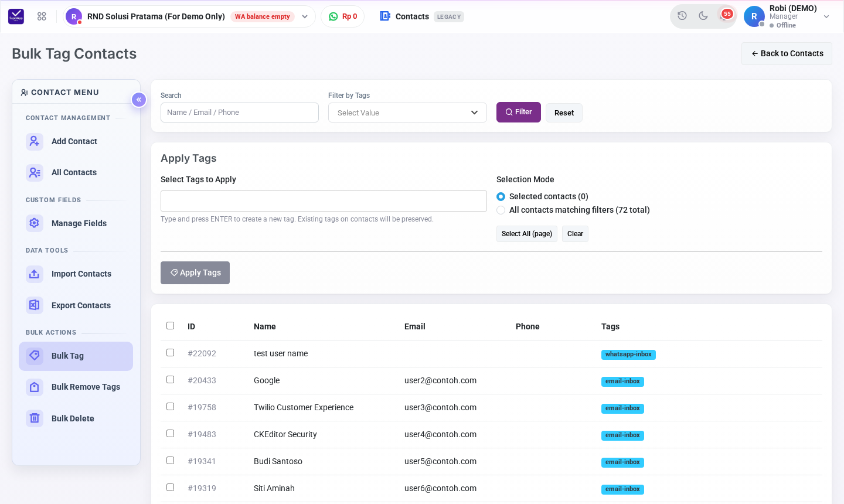Click the Bulk Remove Tags icon

[x=35, y=387]
